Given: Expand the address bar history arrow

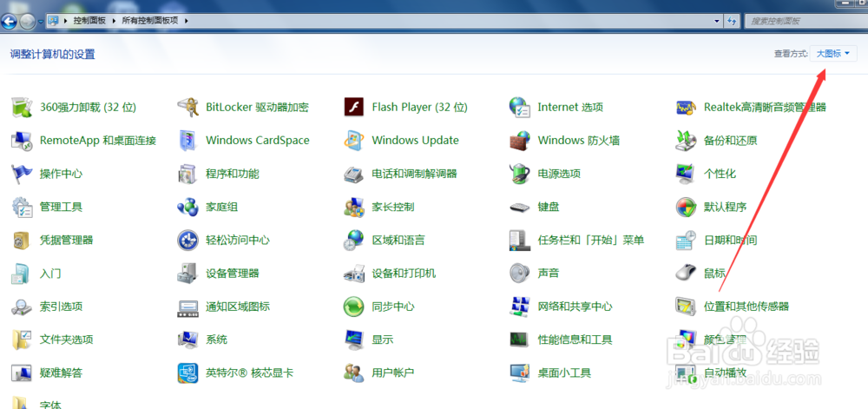Looking at the screenshot, I should click(x=718, y=21).
